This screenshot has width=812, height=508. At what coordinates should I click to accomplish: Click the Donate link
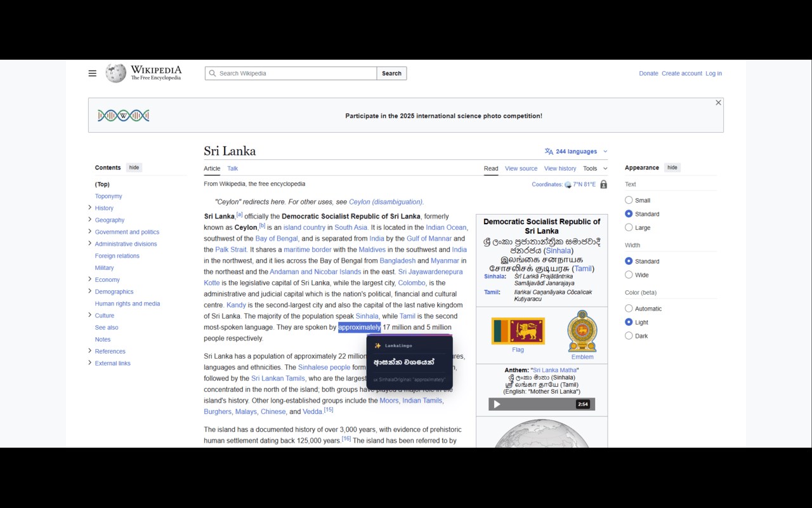pyautogui.click(x=648, y=74)
